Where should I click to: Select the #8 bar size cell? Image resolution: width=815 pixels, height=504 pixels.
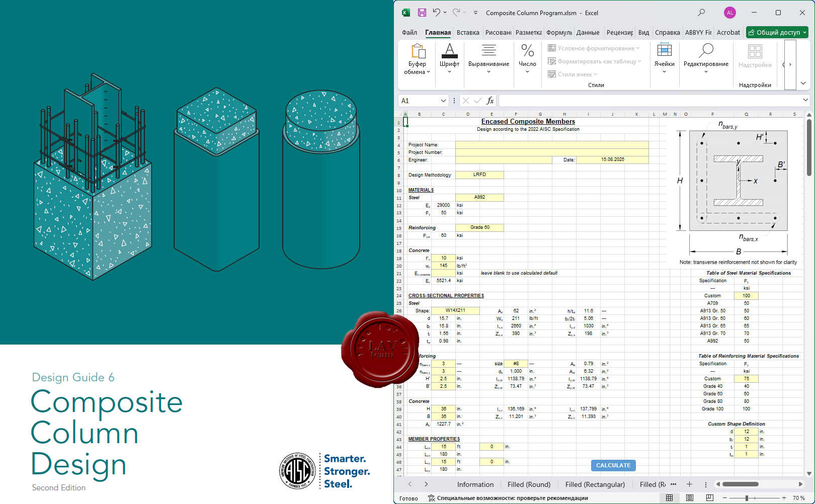[x=516, y=364]
